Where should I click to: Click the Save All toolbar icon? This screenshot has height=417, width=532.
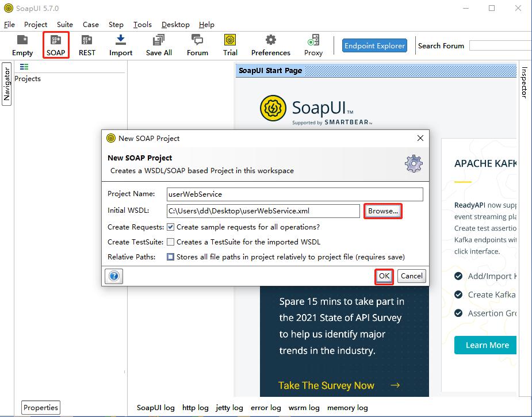click(159, 45)
